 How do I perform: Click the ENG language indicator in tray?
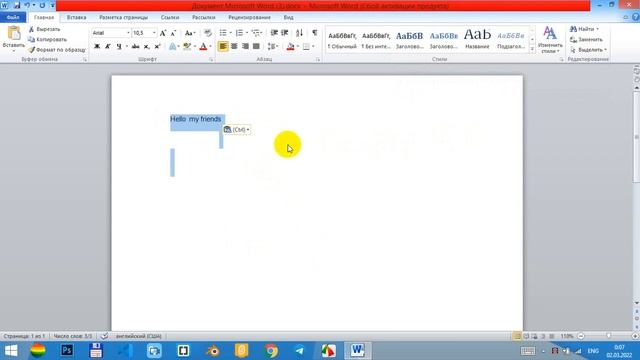[x=593, y=351]
